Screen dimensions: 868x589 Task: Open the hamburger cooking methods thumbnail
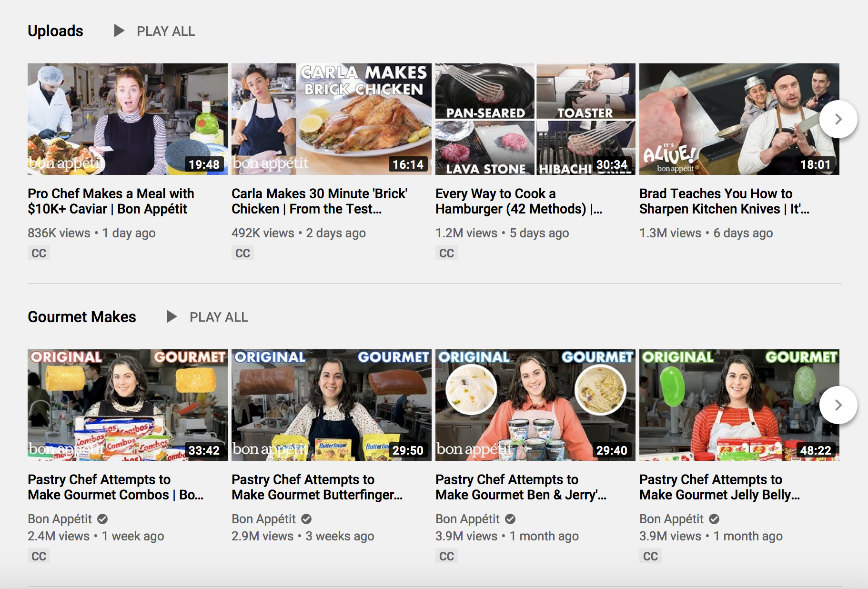535,119
